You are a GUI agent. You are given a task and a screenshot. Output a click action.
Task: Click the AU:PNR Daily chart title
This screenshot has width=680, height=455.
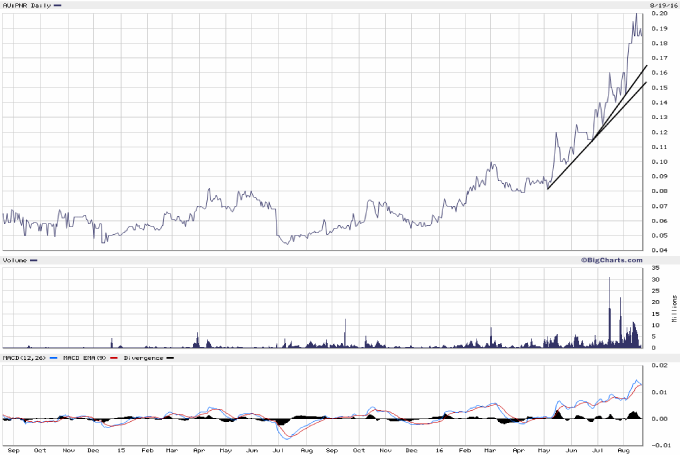[26, 6]
